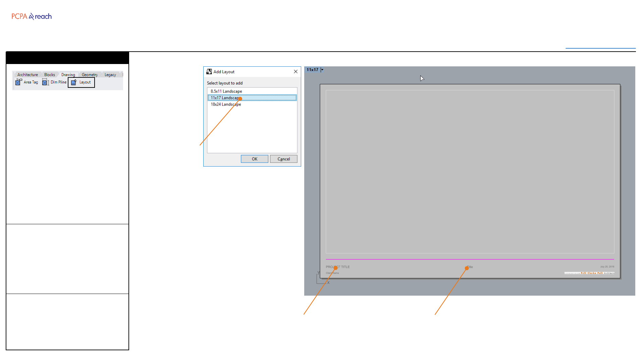Screen dimensions: 644x362
Task: Open the Legacy toolbar tab
Action: (x=110, y=75)
